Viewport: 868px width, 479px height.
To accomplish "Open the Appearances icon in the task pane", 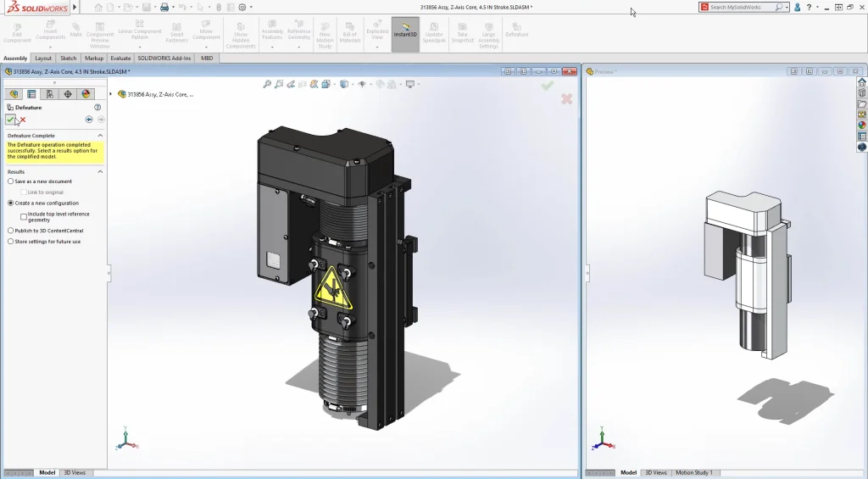I will 862,125.
